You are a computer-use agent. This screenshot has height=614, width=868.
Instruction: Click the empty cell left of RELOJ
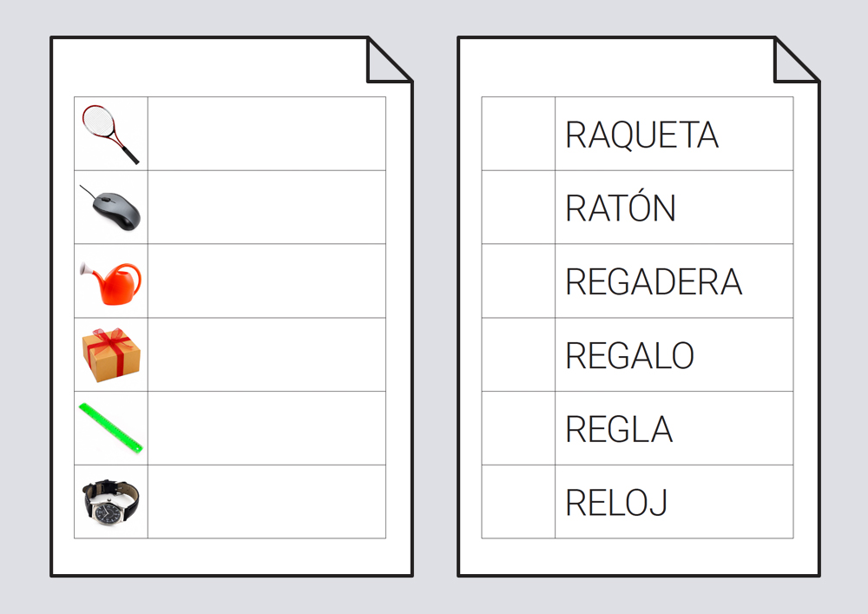point(518,502)
